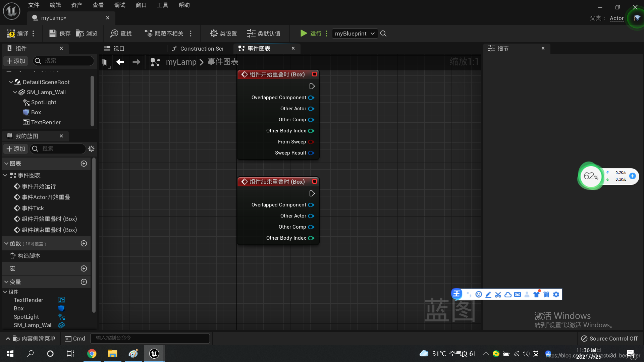Open the Browse (浏览) content icon
Screen dimensions: 644x362
pyautogui.click(x=80, y=34)
